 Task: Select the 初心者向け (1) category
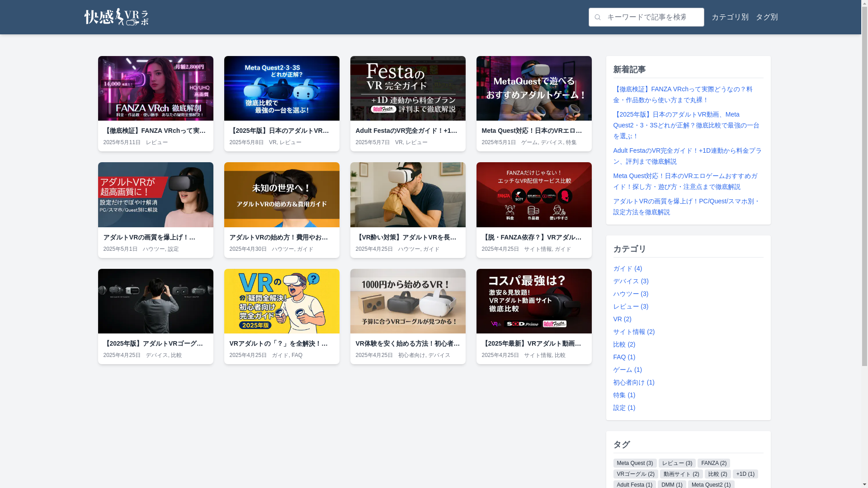634,382
